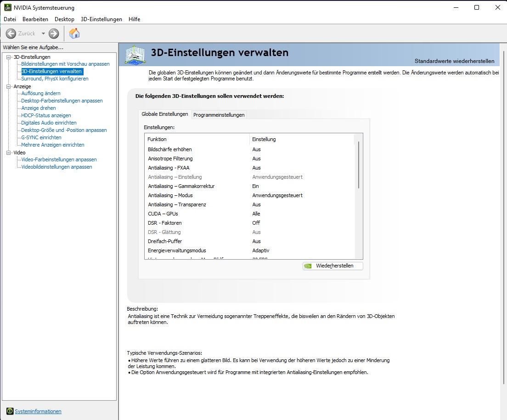Open the back history dropdown arrow

43,34
